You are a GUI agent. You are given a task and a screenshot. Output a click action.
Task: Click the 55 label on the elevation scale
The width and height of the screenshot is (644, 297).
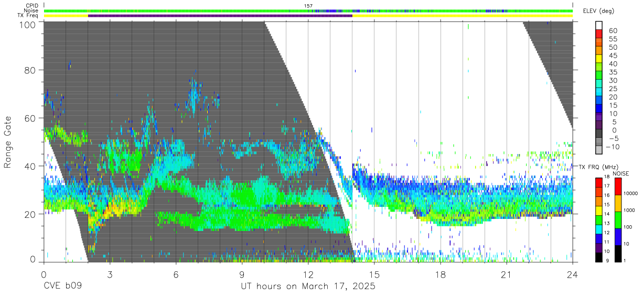612,39
